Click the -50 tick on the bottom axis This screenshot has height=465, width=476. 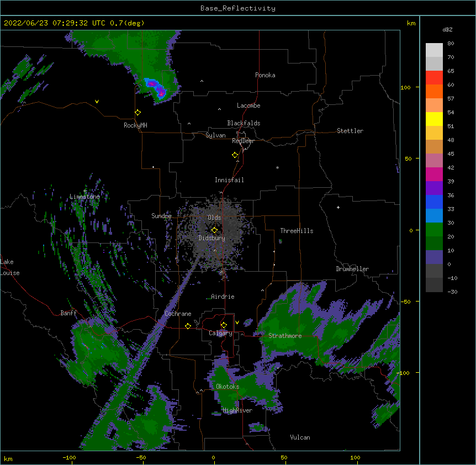click(x=141, y=457)
